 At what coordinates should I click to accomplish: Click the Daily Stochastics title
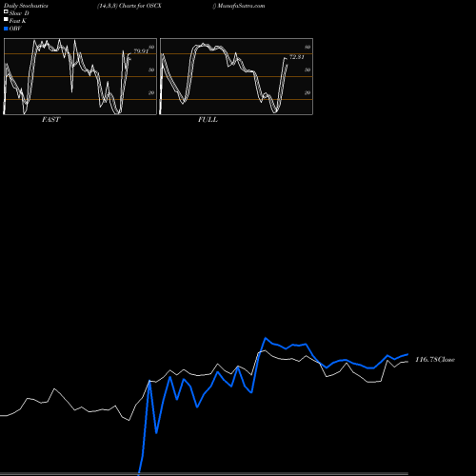point(26,6)
